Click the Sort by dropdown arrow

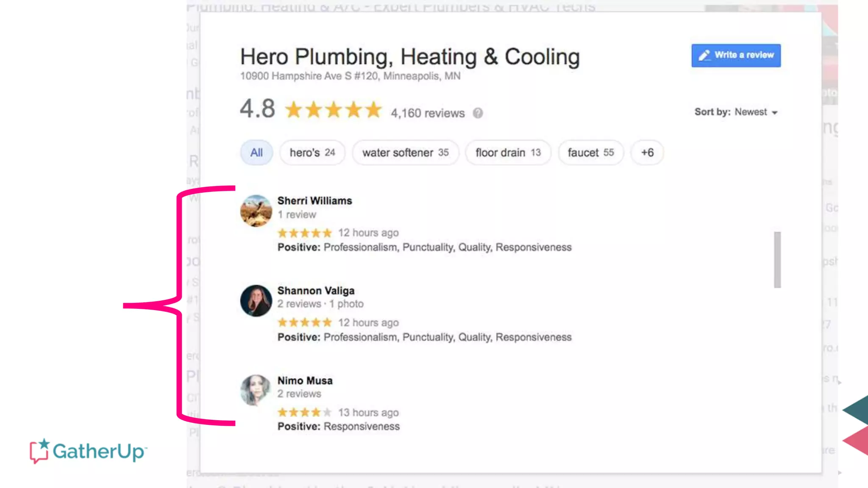coord(775,113)
